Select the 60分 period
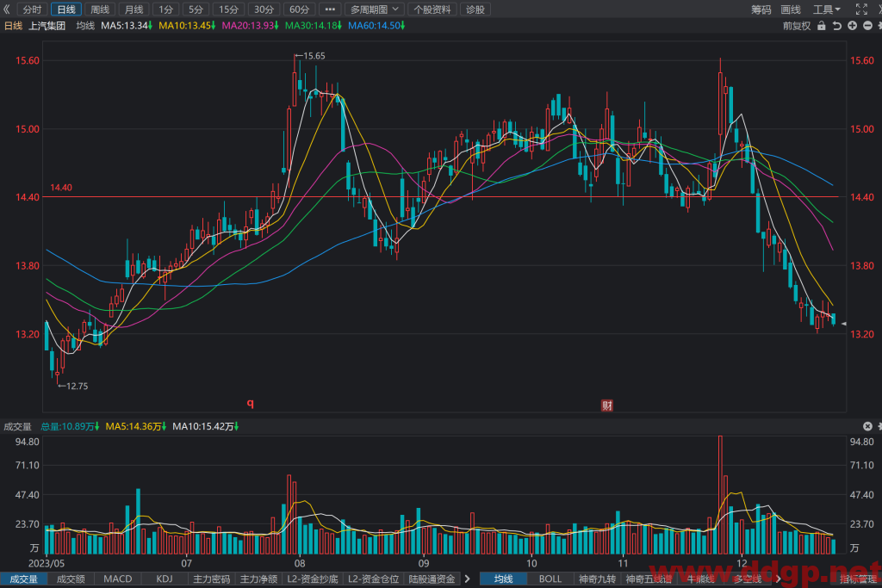 [299, 9]
